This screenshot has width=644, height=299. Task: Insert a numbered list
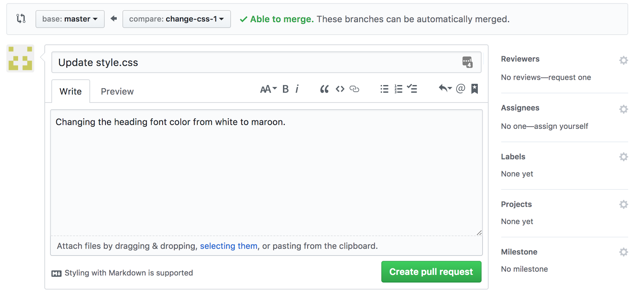tap(398, 89)
